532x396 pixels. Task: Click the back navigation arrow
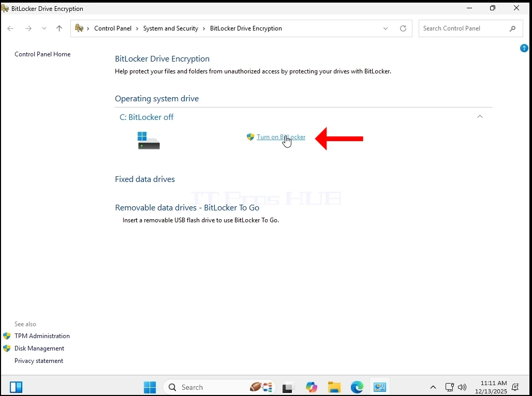pos(10,28)
